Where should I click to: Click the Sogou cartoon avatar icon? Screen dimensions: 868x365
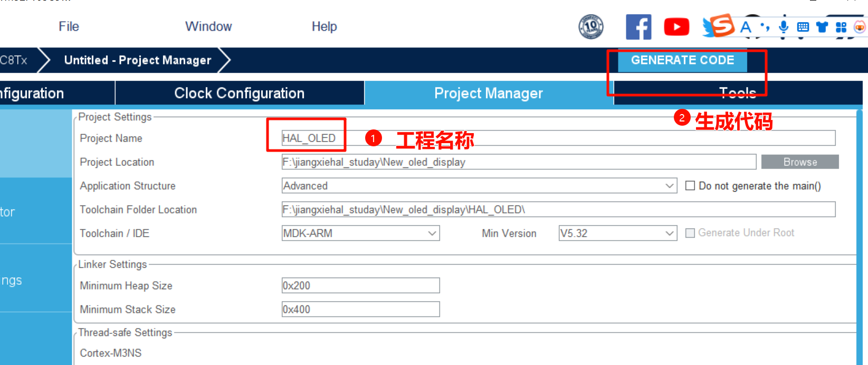pos(860,27)
